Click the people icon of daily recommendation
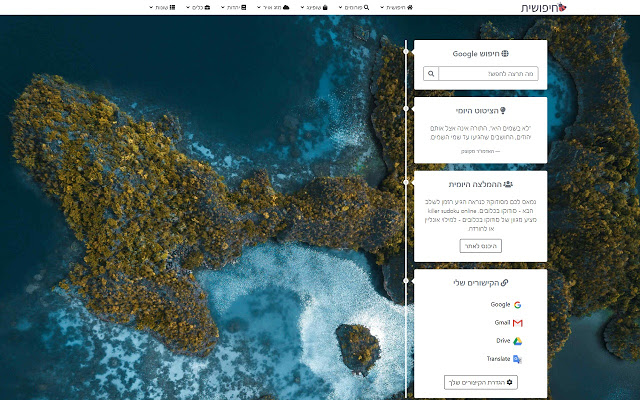The image size is (640, 400). [508, 184]
